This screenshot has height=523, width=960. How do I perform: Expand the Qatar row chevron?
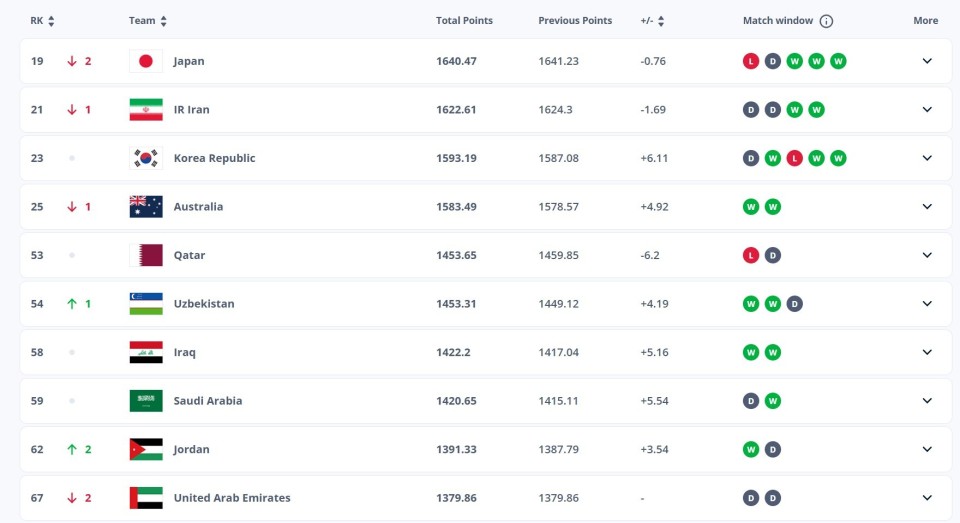927,255
